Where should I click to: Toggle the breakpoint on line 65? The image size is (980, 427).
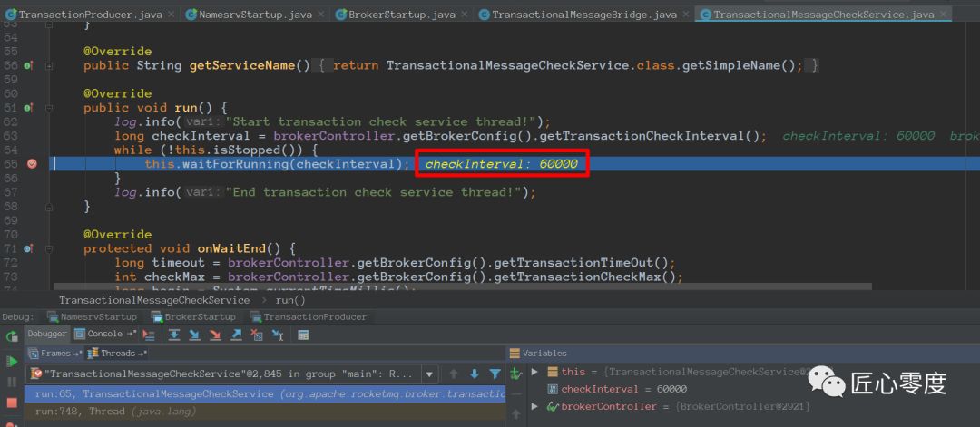click(32, 163)
